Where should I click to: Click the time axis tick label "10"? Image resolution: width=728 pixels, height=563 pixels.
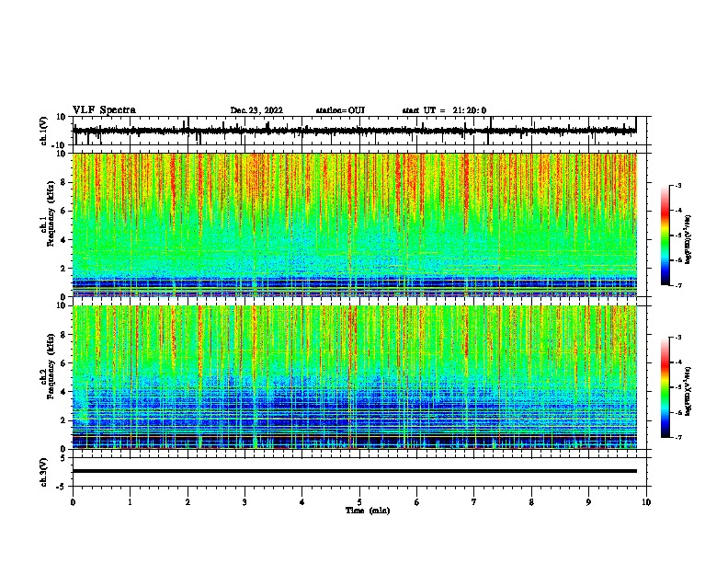(x=646, y=502)
